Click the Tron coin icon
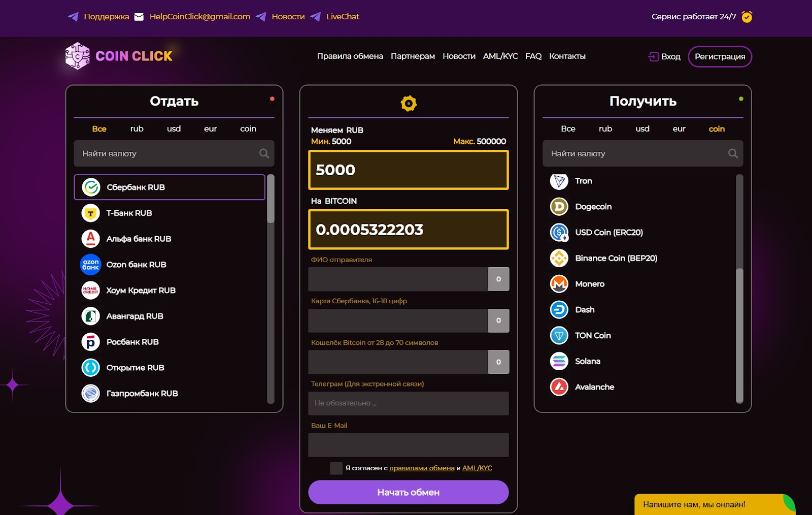The width and height of the screenshot is (812, 515). tap(559, 181)
